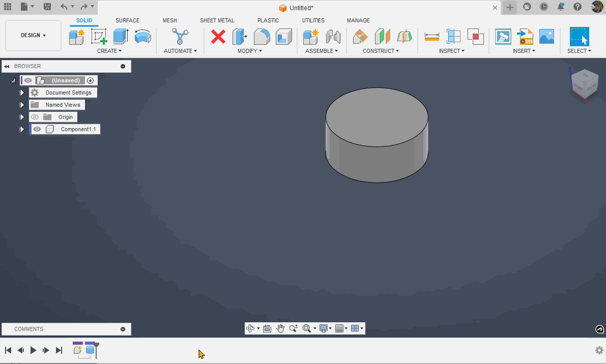Open the DESIGN workspace selector
The width and height of the screenshot is (606, 364).
point(33,35)
